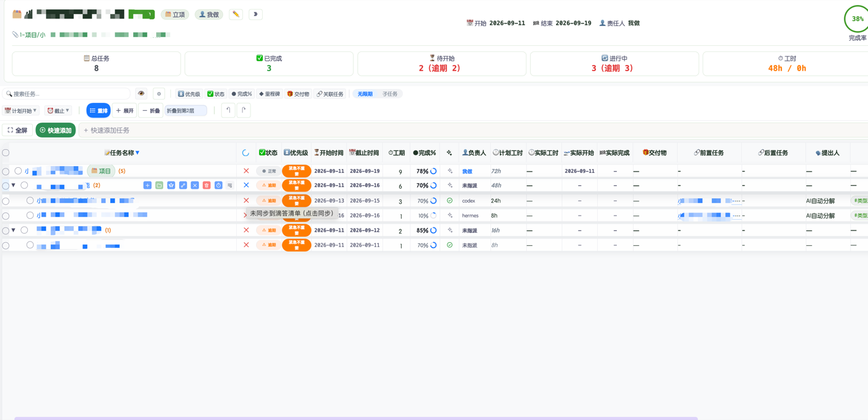Collapse the subtask tree of the 16h row
The image size is (868, 420).
(14, 230)
